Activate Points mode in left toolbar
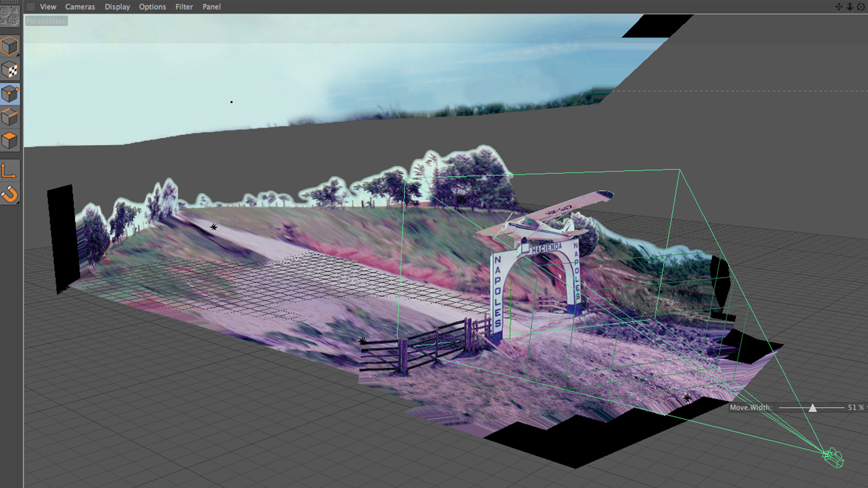Viewport: 868px width, 488px height. tap(10, 94)
